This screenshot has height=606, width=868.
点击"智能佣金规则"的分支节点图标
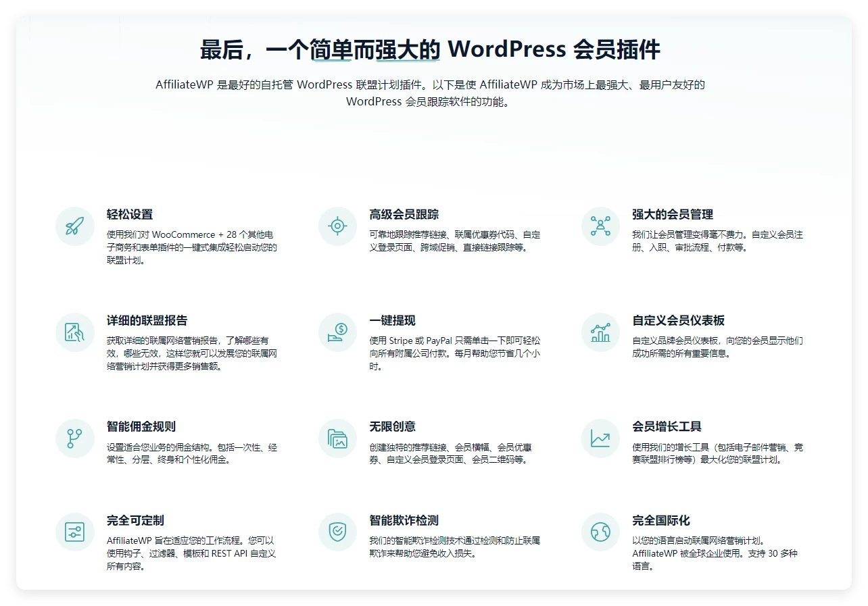coord(74,438)
